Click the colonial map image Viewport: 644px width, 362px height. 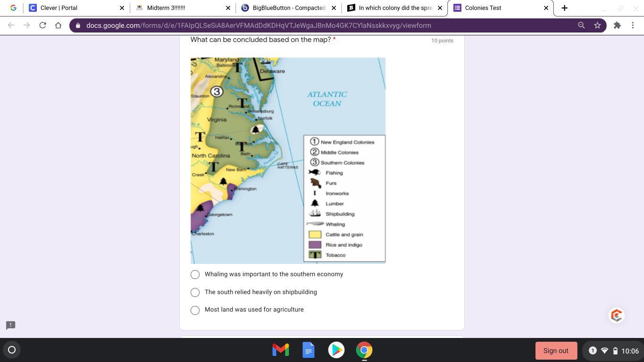pos(288,161)
